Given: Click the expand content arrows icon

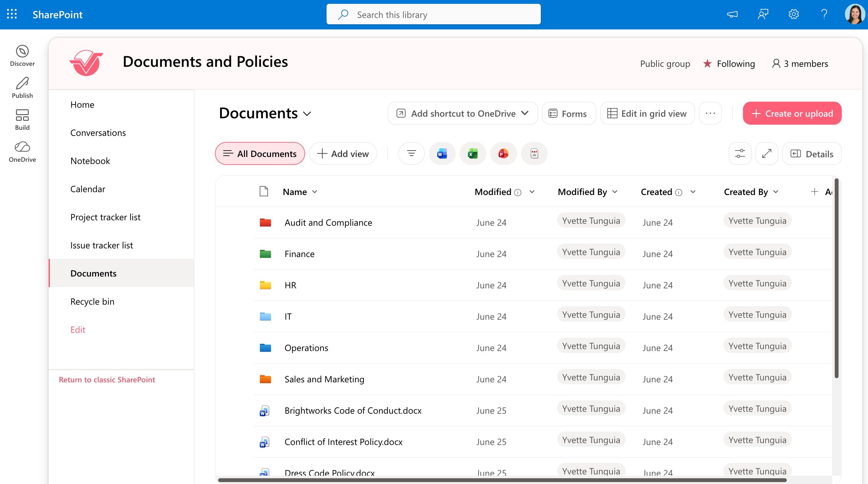Looking at the screenshot, I should pos(767,153).
